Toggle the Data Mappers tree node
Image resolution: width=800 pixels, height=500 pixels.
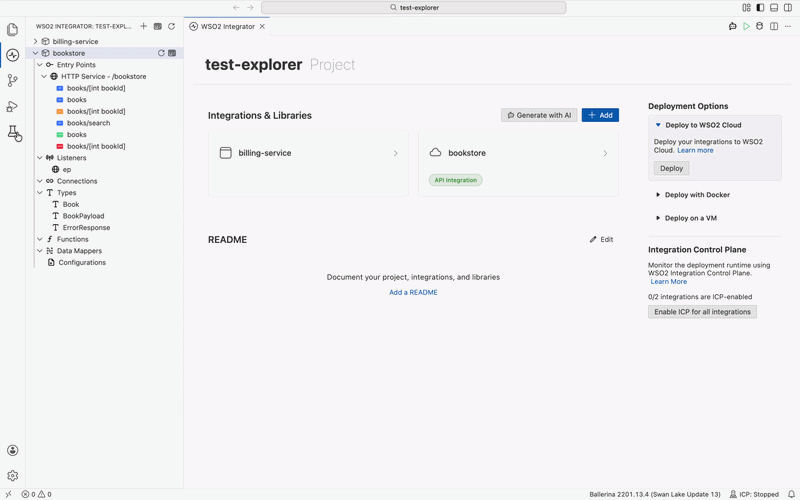point(40,251)
